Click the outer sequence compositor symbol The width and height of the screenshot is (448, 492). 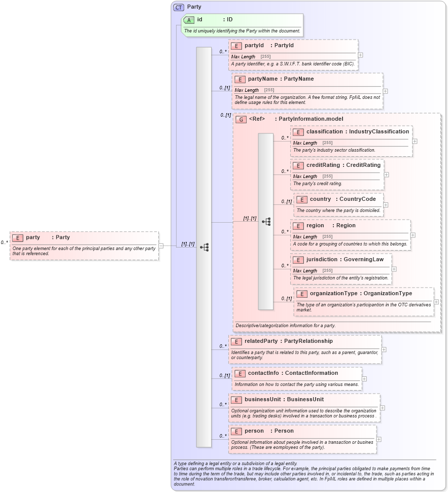click(204, 247)
